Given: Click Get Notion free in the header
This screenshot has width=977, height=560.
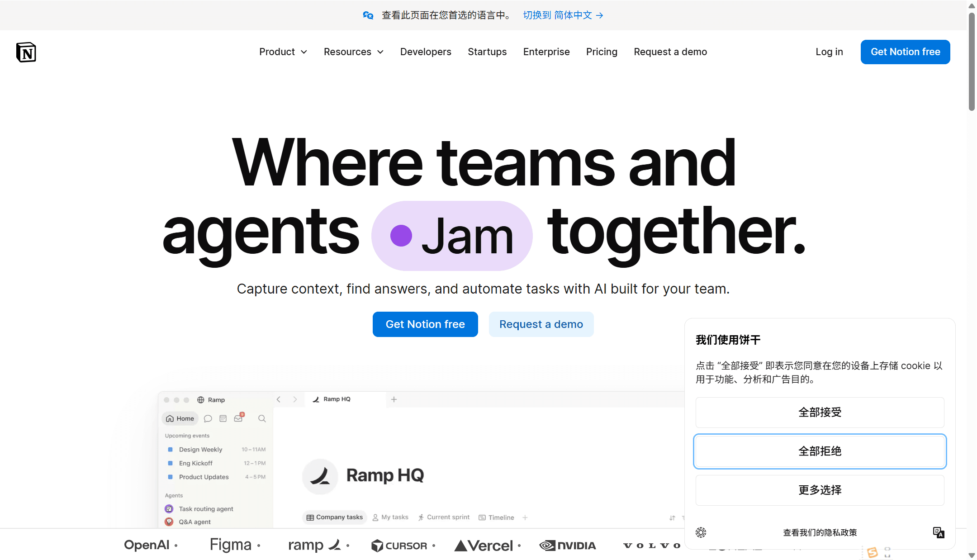Looking at the screenshot, I should pyautogui.click(x=905, y=52).
